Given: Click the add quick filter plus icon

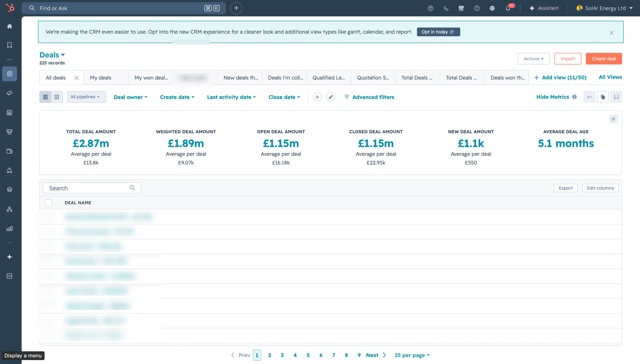Looking at the screenshot, I should (317, 97).
